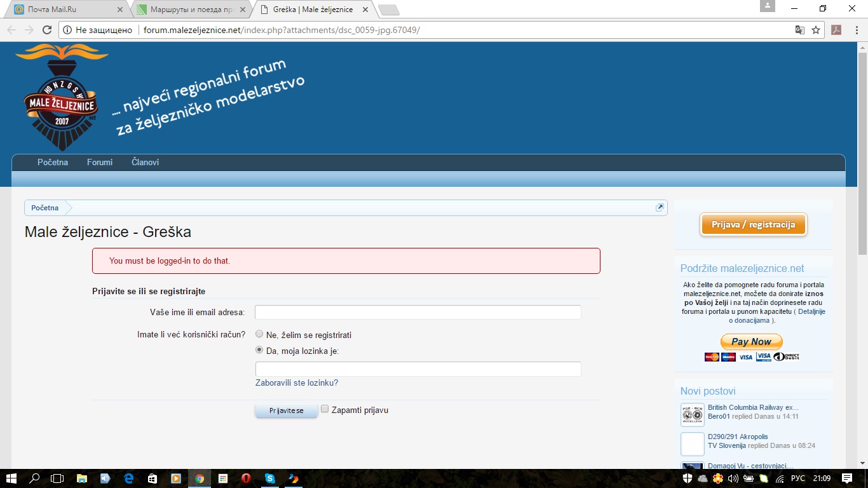Viewport: 868px width, 488px height.
Task: Reload the page
Action: [x=46, y=30]
